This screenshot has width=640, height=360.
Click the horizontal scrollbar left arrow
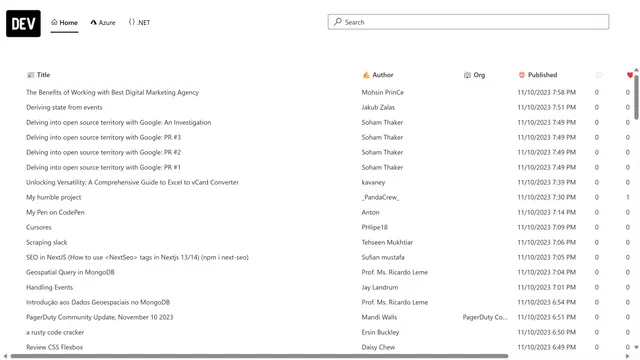click(5, 356)
